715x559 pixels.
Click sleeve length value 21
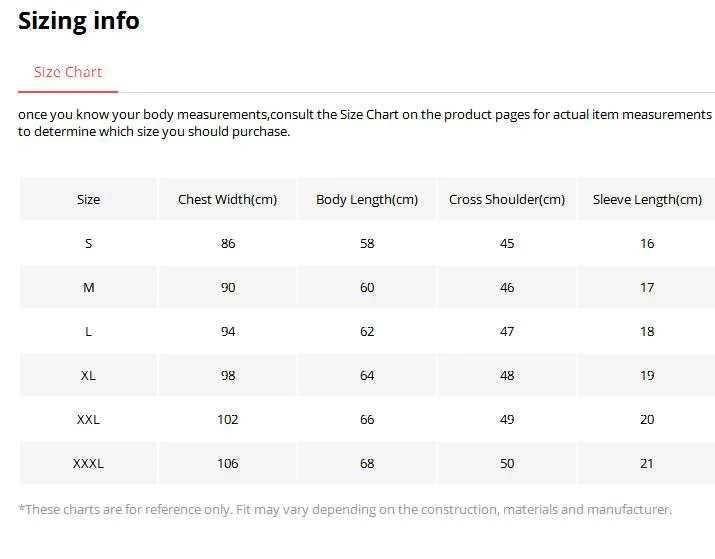coord(647,463)
